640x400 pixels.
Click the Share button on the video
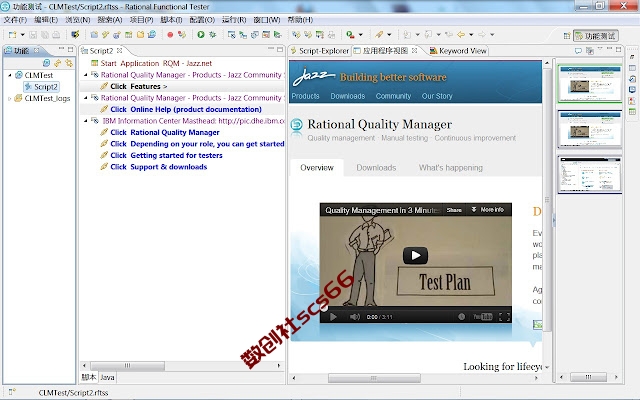coord(454,210)
